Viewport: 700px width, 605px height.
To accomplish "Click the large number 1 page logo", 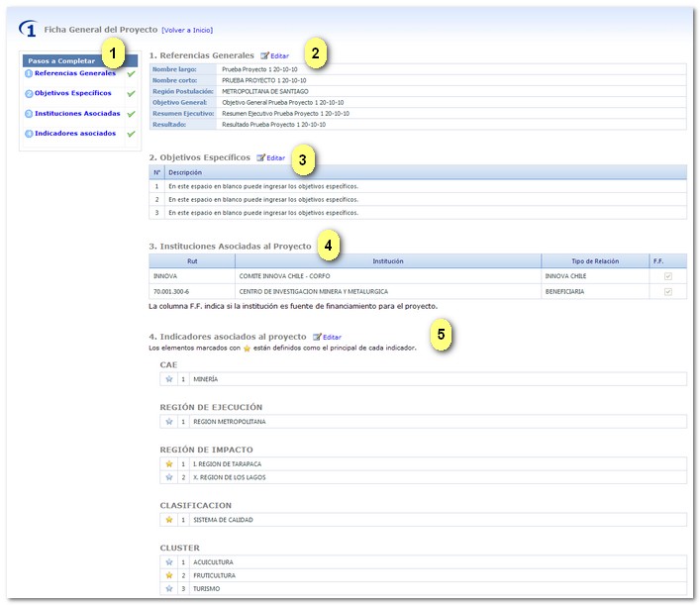I will 28,29.
